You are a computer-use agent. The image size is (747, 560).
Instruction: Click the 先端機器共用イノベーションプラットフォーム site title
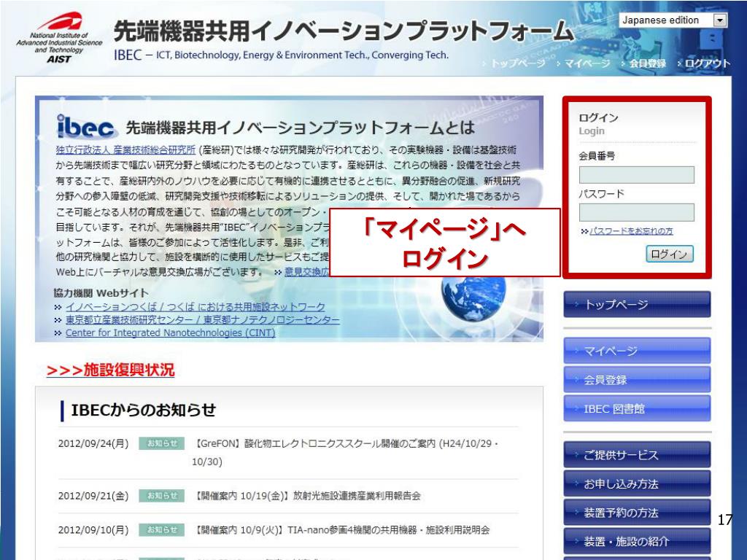pos(344,31)
